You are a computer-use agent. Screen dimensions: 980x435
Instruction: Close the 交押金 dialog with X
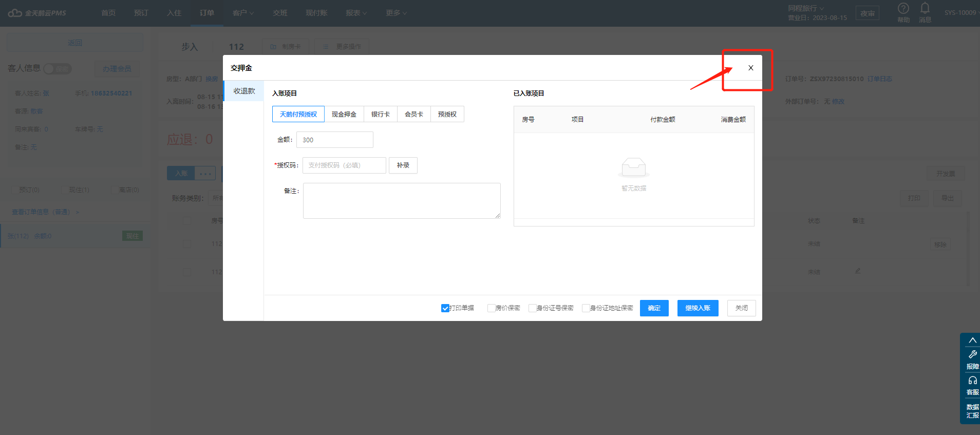click(750, 68)
